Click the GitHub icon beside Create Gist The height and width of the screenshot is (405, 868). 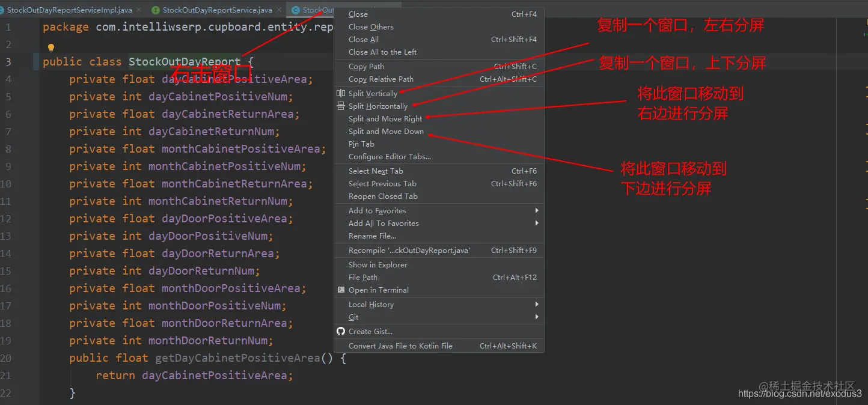coord(341,331)
